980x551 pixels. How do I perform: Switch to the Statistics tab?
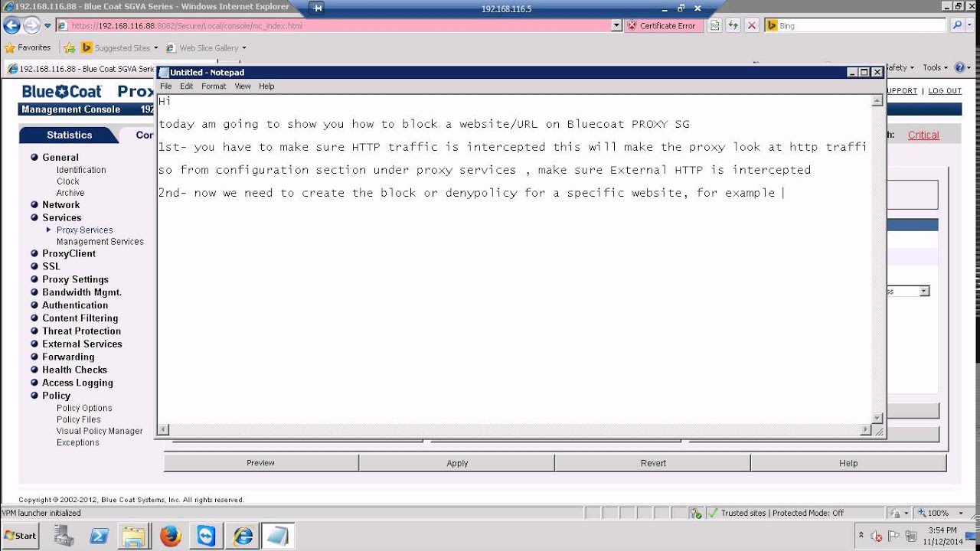[69, 135]
